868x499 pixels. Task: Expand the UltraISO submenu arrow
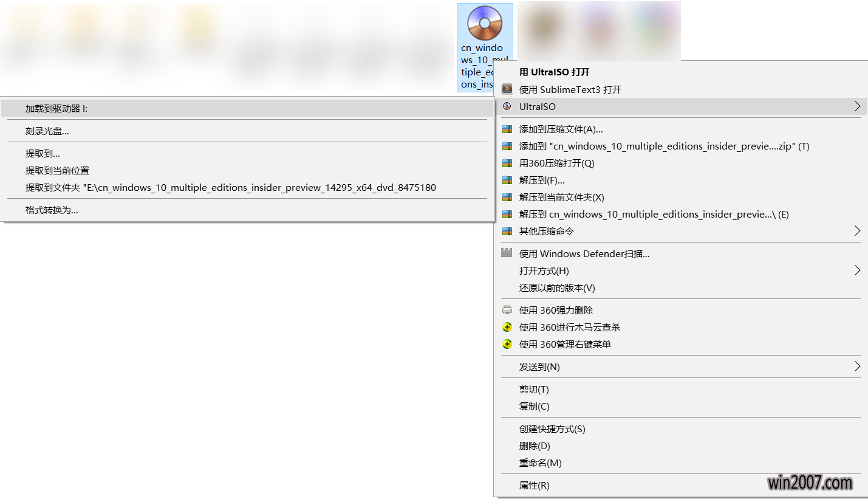857,106
